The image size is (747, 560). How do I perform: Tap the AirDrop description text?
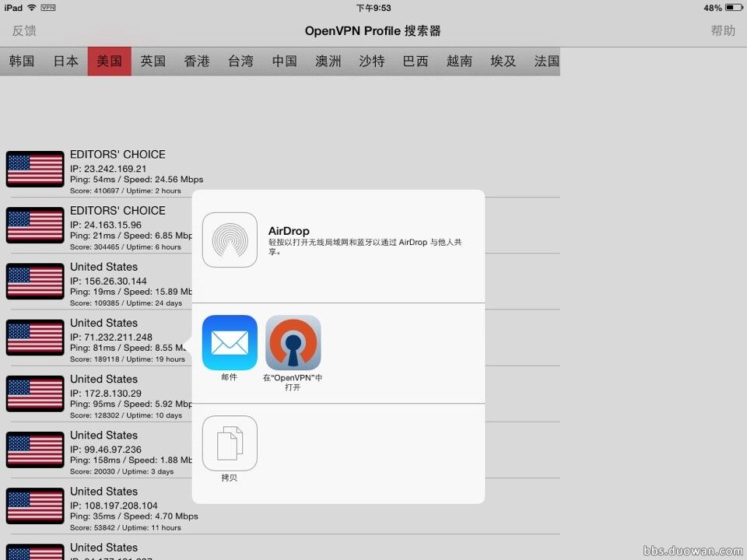(x=365, y=247)
